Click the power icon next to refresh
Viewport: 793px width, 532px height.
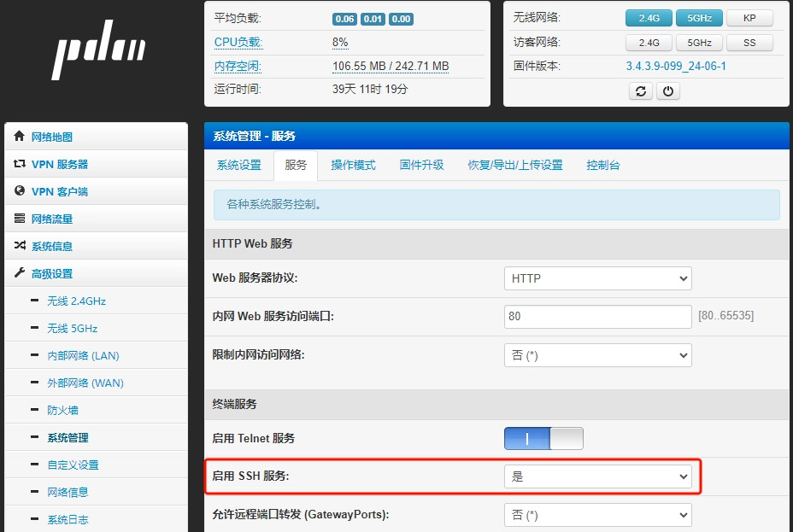(x=667, y=91)
